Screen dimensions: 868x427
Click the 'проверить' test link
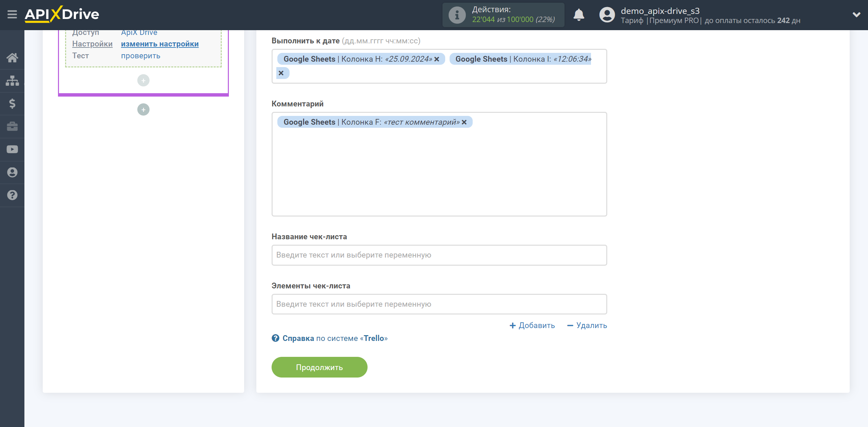(x=141, y=56)
